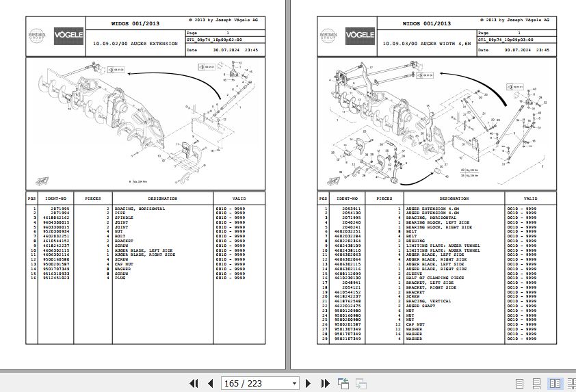The height and width of the screenshot is (392, 576).
Task: Switch to single page view
Action: 519,384
